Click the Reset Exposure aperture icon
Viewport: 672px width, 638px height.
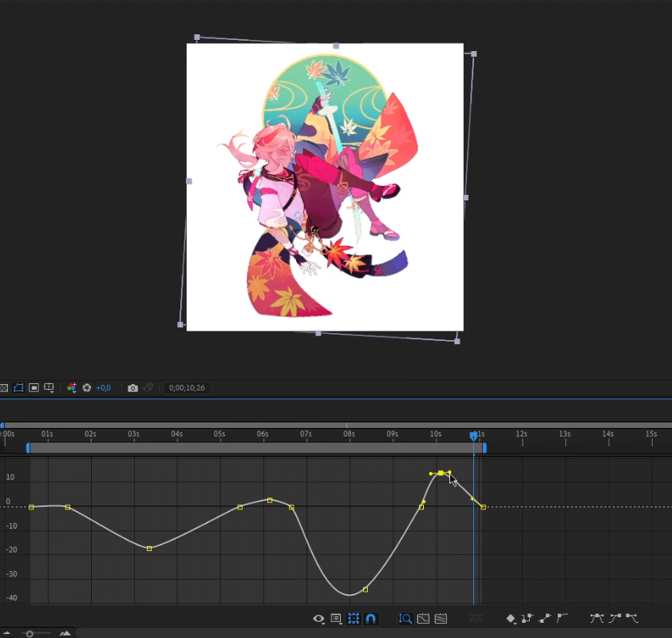87,388
